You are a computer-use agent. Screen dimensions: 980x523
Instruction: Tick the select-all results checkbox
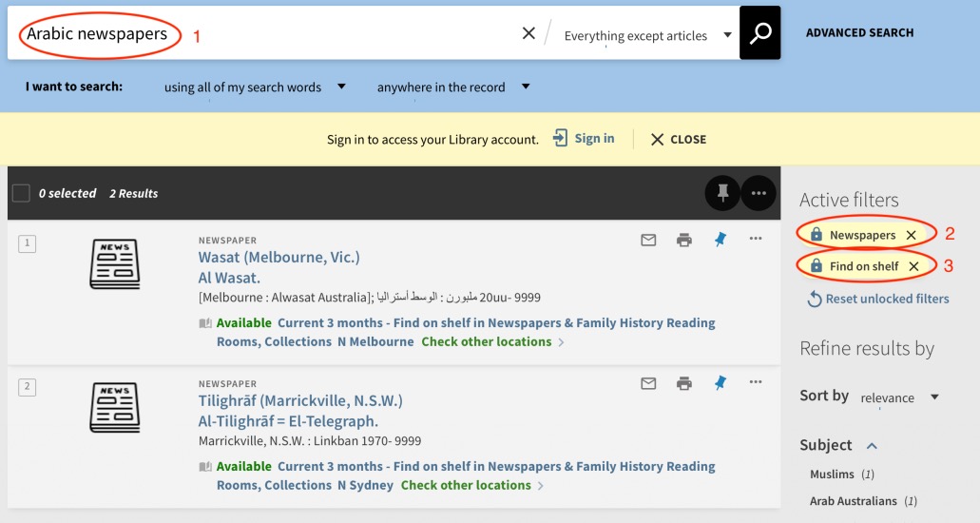(21, 193)
